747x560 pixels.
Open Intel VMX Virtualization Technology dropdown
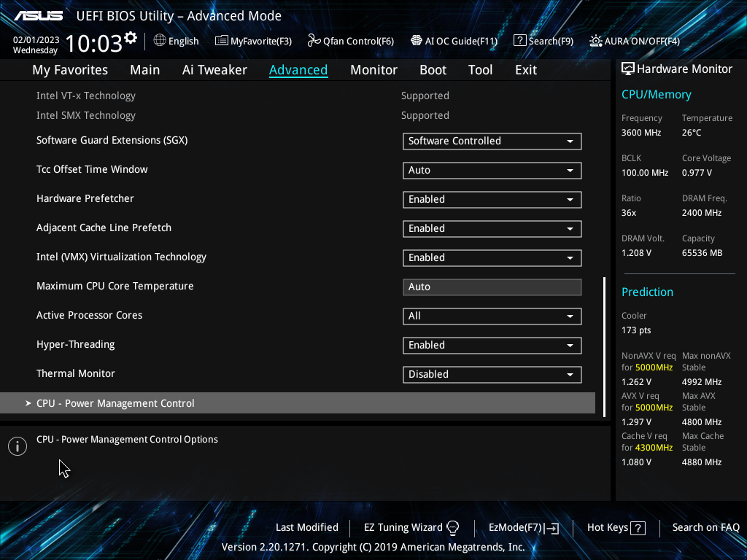pos(492,258)
